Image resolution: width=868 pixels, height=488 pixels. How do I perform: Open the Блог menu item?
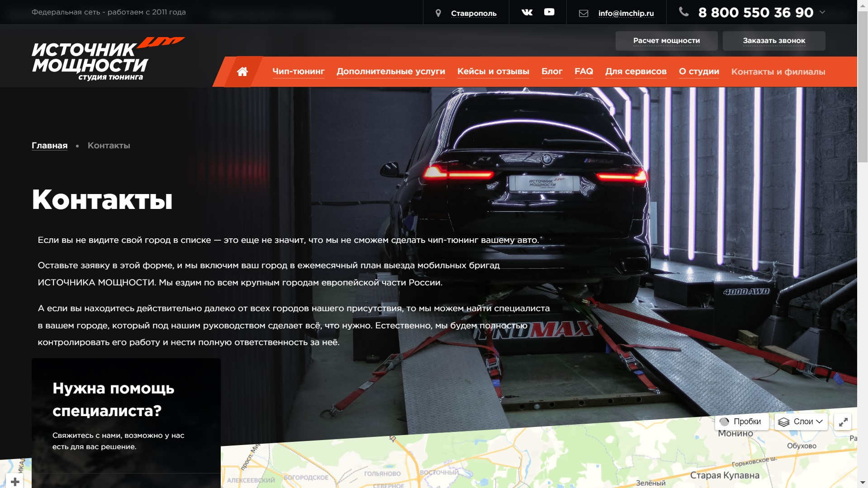pyautogui.click(x=552, y=71)
